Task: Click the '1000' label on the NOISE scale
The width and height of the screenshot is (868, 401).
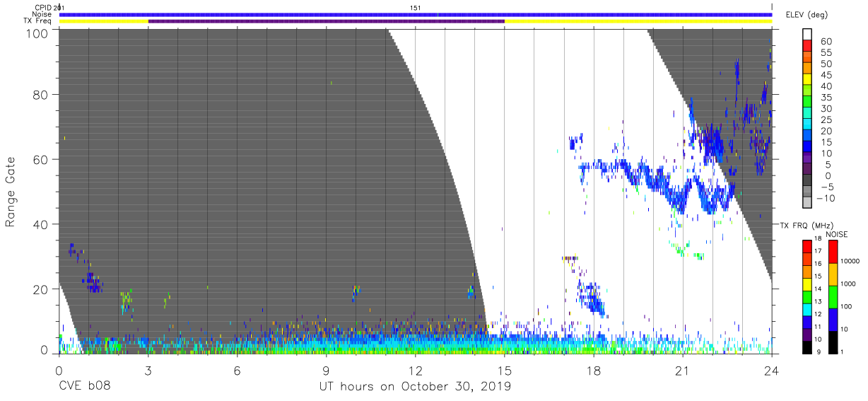Action: tap(849, 284)
